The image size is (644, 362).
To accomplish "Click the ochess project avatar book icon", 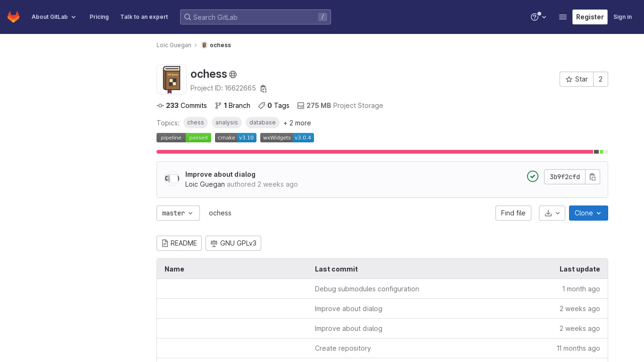I will 172,79.
